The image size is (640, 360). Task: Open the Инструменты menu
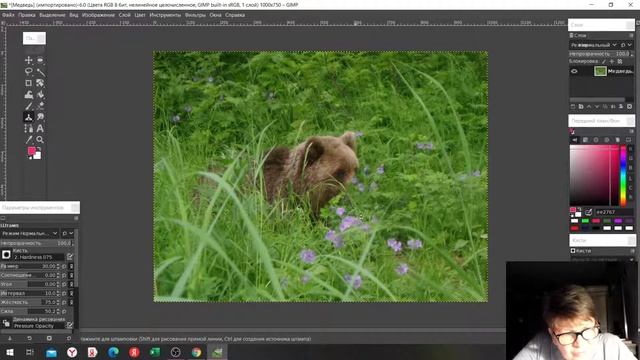(x=165, y=15)
